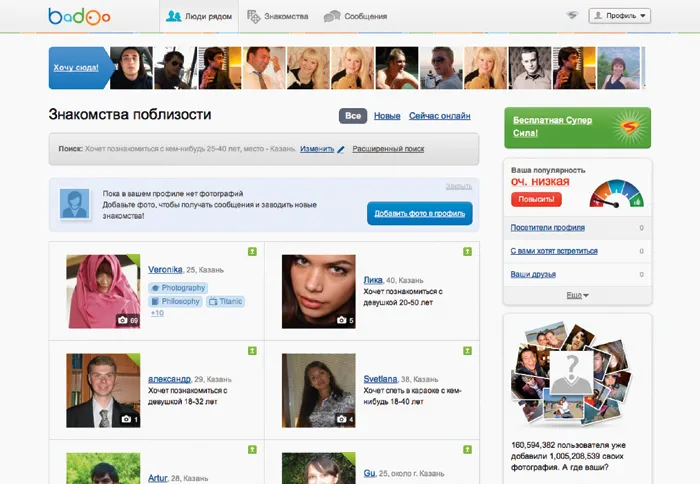Image resolution: width=700 pixels, height=484 pixels.
Task: Click the profile placeholder avatar icon
Action: [x=75, y=203]
